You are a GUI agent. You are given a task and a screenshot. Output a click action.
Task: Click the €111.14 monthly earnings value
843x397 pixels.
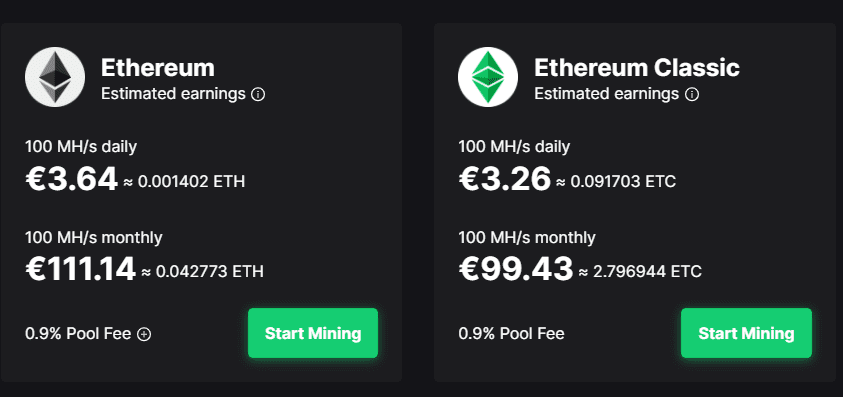80,269
